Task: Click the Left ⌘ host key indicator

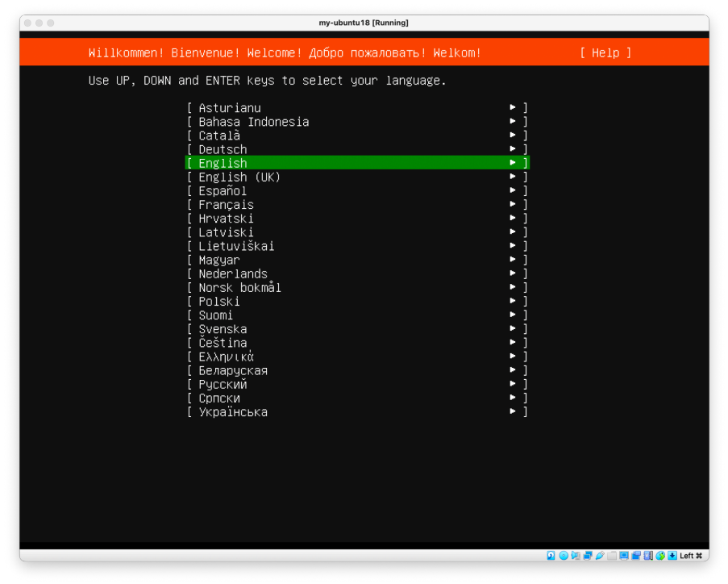Action: (x=691, y=555)
